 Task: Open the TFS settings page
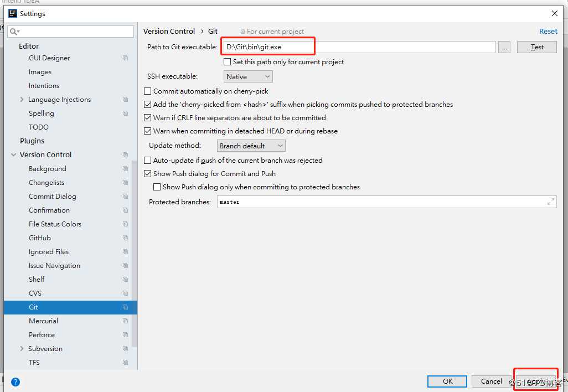click(34, 362)
